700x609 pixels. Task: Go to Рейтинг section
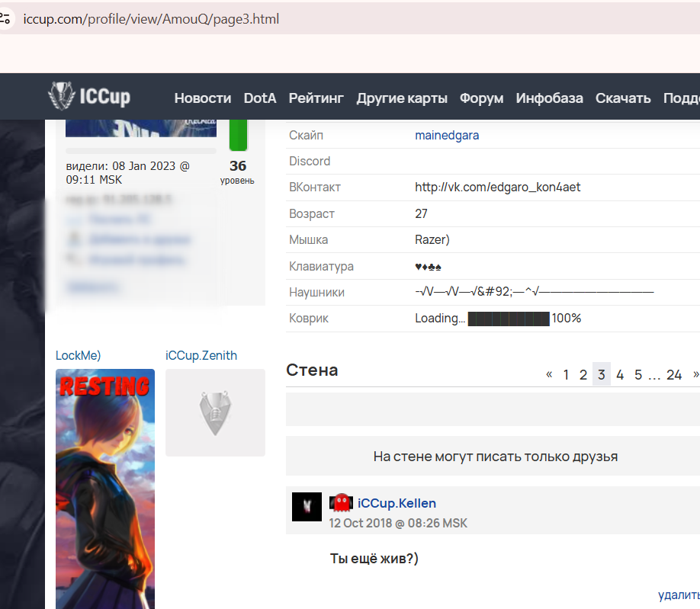click(x=316, y=98)
